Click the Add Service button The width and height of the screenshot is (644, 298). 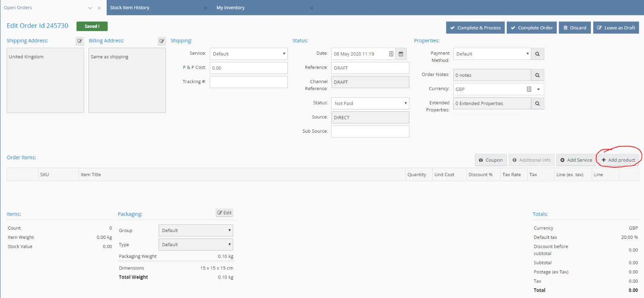(x=576, y=160)
